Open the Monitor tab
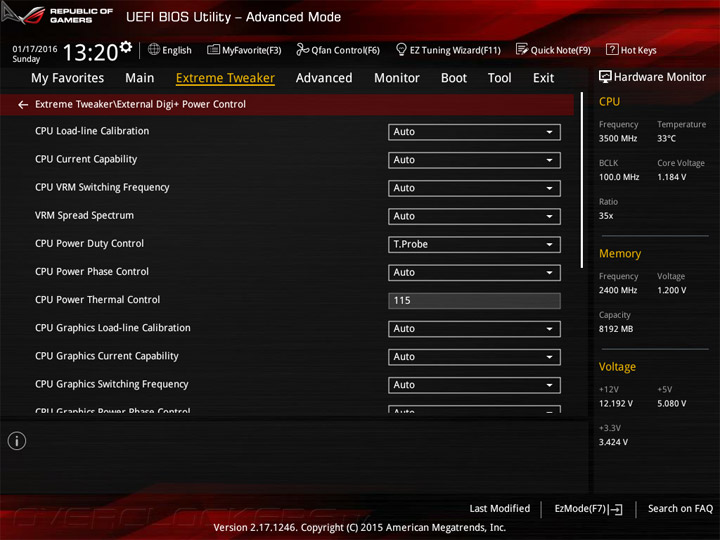The height and width of the screenshot is (540, 720). [x=397, y=78]
